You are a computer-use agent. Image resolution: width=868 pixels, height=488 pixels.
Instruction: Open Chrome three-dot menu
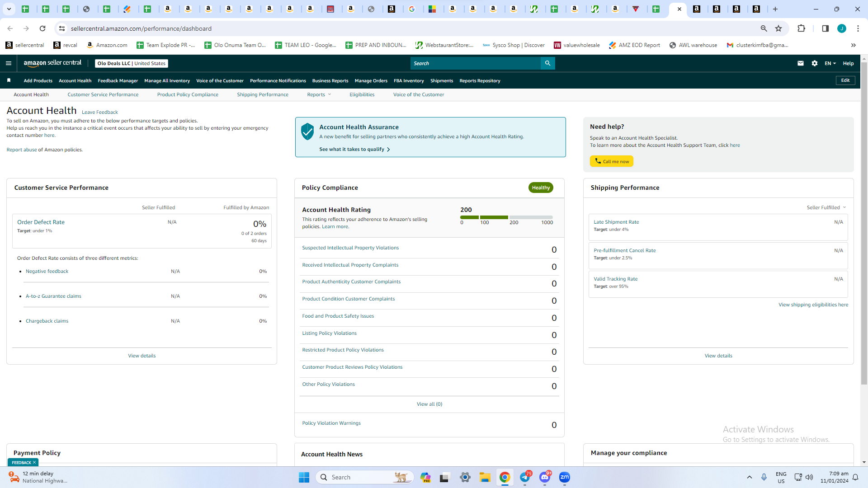click(858, 28)
